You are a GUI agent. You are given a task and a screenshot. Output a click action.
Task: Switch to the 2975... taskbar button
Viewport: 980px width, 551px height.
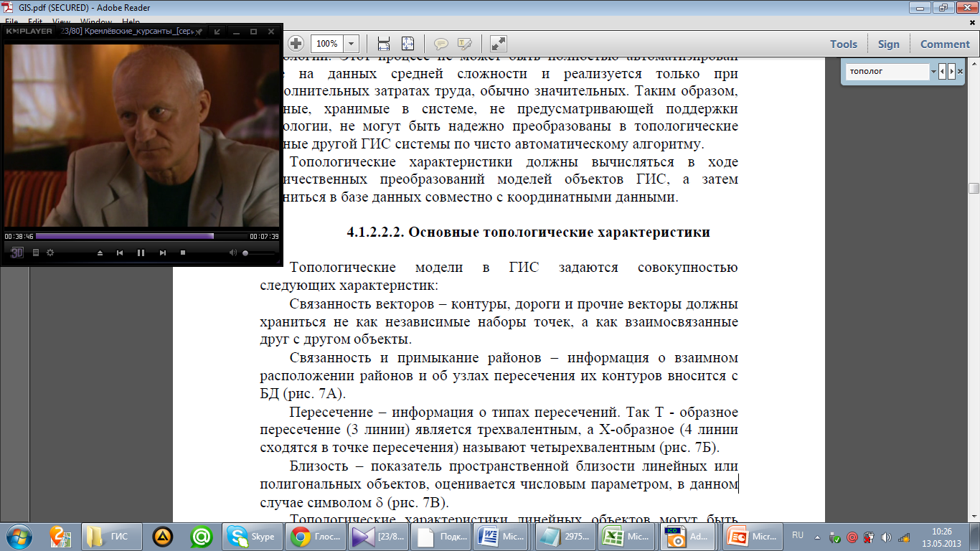565,537
